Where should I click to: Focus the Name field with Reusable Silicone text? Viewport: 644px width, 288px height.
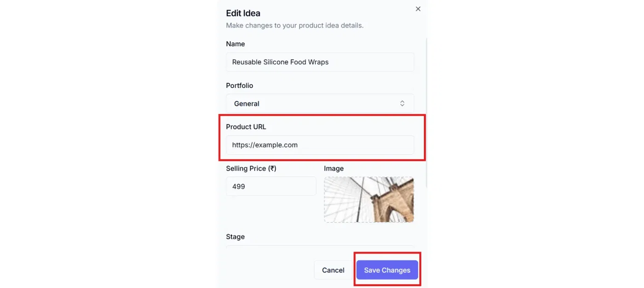(x=320, y=62)
